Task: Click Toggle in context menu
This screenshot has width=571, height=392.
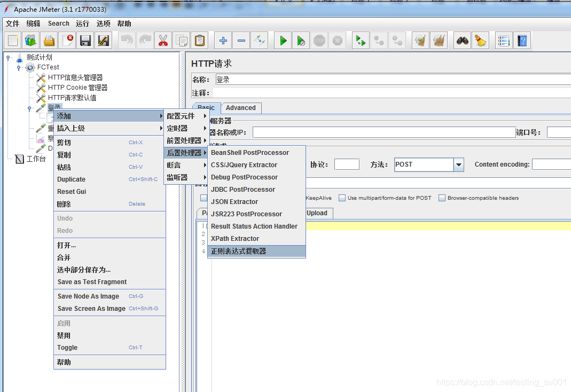Action: [x=109, y=348]
